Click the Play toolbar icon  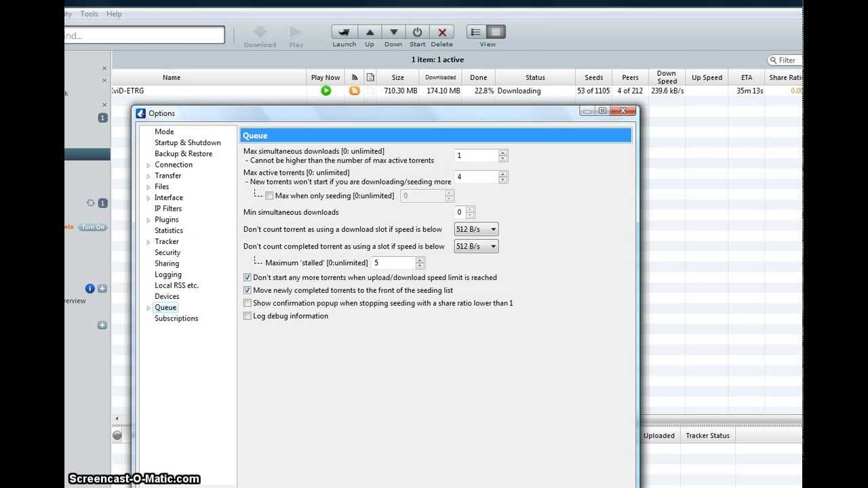(x=296, y=32)
